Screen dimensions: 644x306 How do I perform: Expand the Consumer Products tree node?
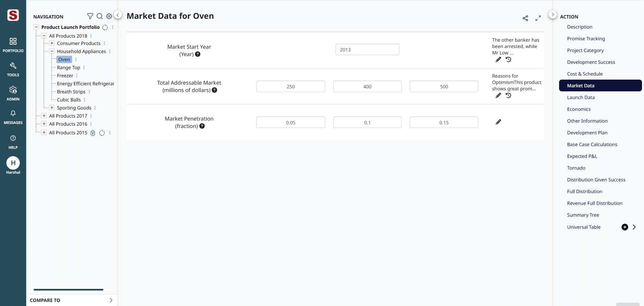click(52, 43)
